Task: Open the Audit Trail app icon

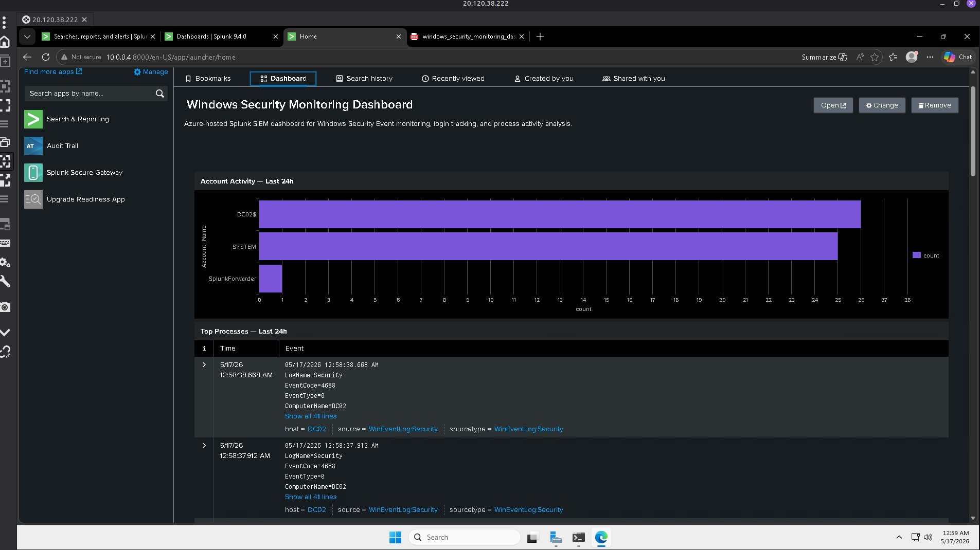Action: 33,146
